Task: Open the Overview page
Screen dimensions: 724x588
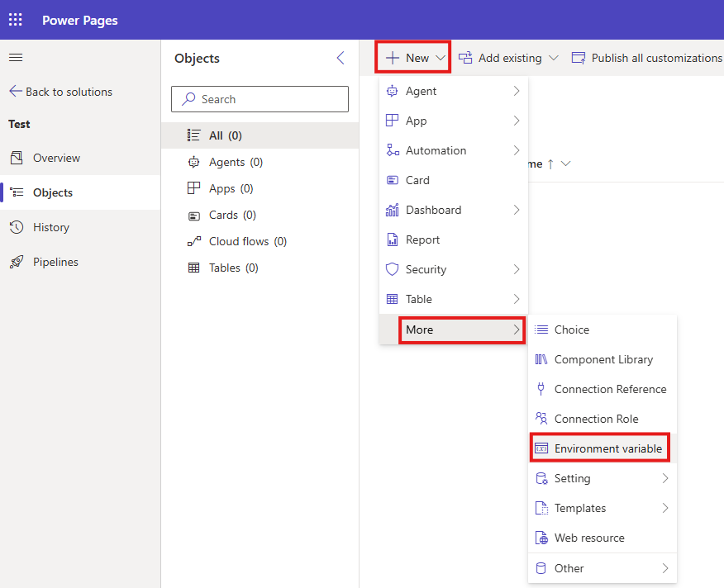Action: [80, 158]
